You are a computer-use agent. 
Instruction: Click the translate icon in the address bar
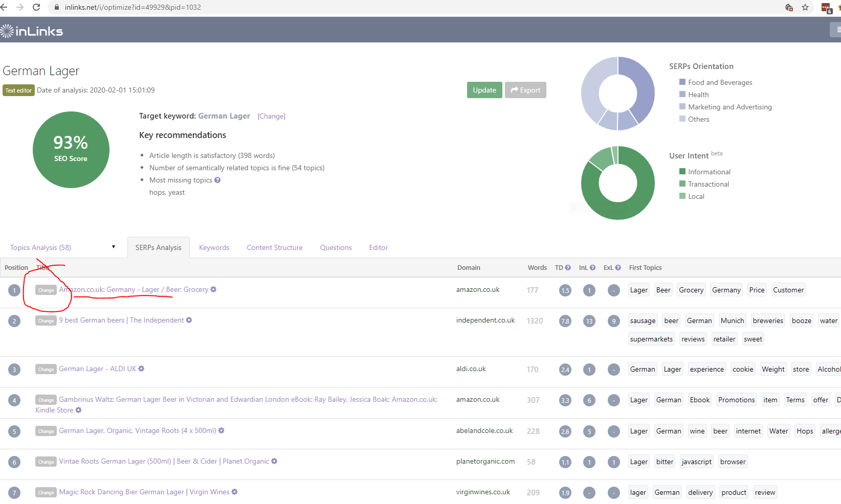pyautogui.click(x=789, y=7)
